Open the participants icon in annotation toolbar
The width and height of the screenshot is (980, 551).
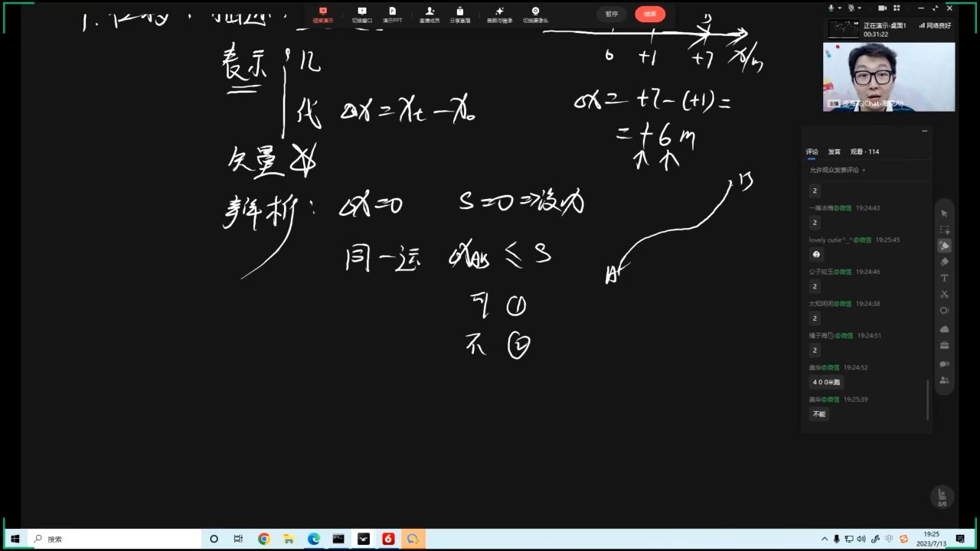[944, 380]
